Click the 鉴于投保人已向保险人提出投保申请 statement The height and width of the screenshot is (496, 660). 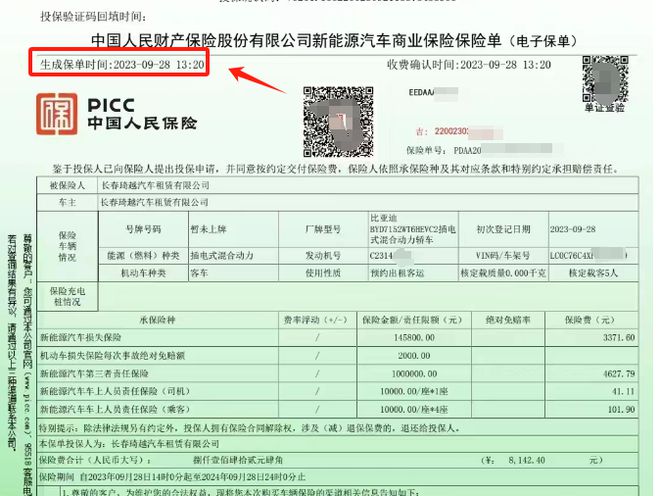tap(336, 169)
